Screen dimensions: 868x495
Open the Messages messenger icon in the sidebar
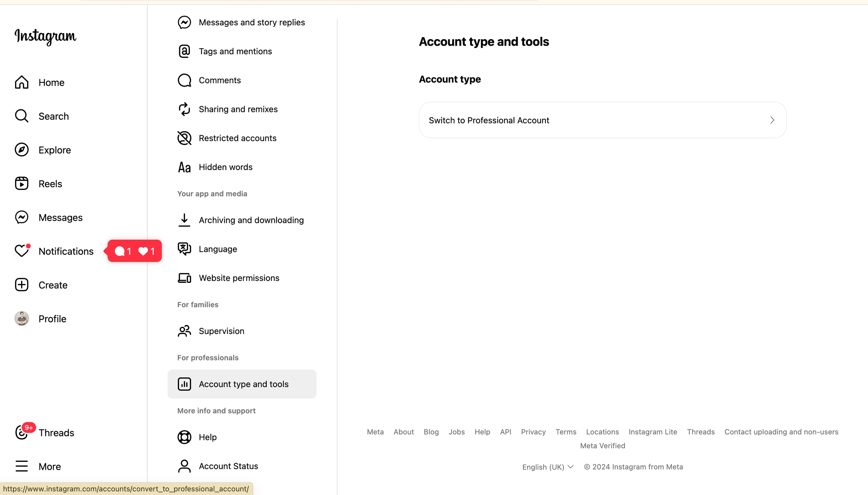tap(21, 217)
